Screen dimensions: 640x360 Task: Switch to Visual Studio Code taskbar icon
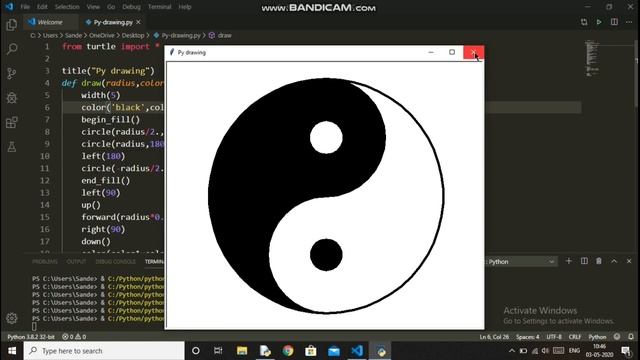click(x=357, y=351)
